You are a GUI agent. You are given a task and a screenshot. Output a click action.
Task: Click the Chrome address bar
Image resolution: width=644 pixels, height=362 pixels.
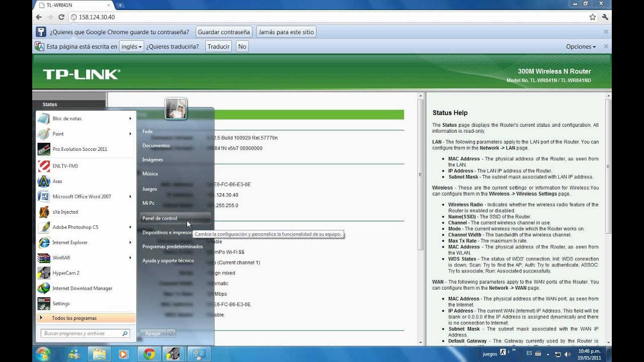click(x=332, y=17)
